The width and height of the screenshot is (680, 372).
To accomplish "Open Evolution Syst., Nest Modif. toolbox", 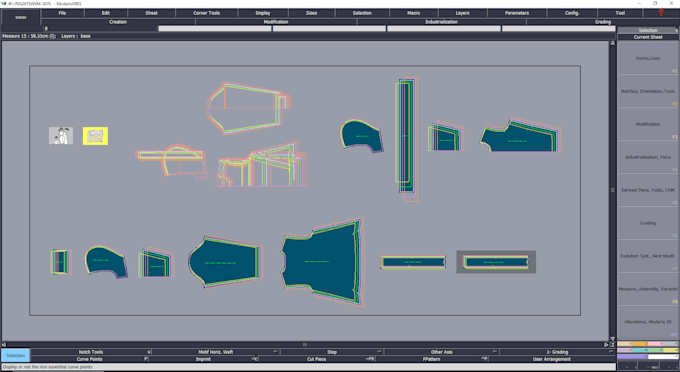I will click(x=648, y=256).
